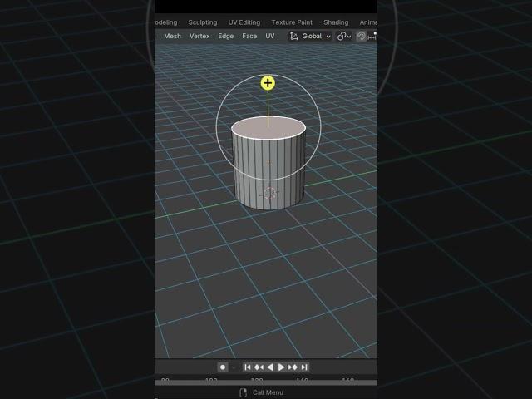This screenshot has height=399, width=532.
Task: Click the mouse icon beside Call Menu
Action: point(243,392)
